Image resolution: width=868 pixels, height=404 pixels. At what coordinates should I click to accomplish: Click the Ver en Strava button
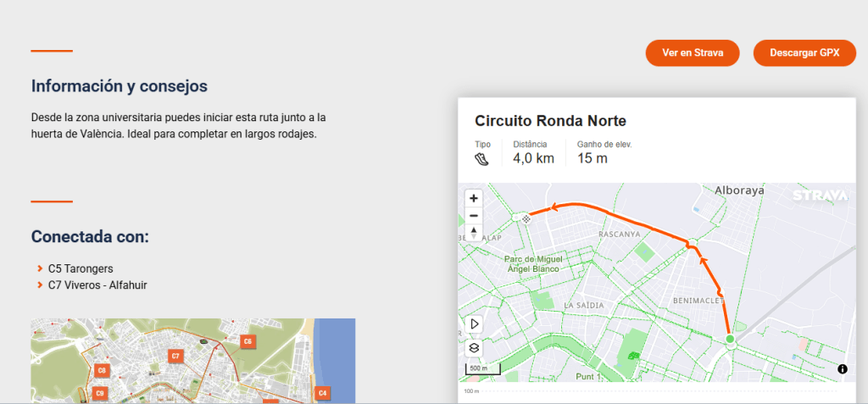[x=693, y=53]
